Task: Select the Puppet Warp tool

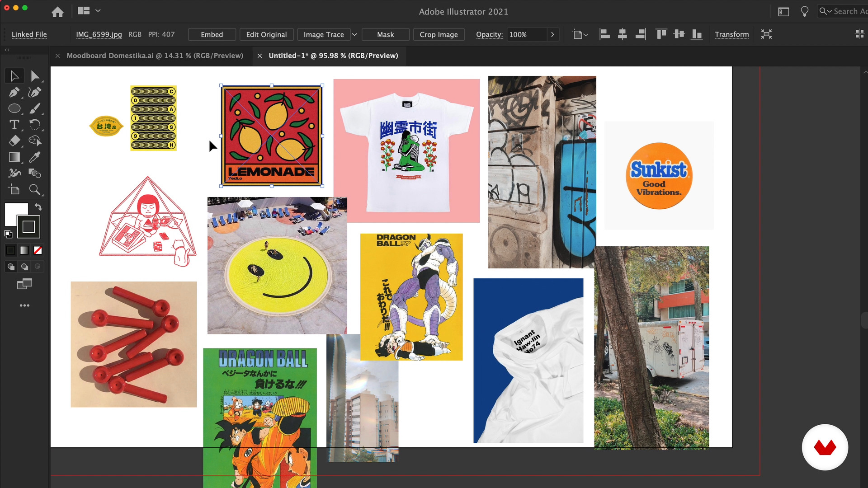Action: point(14,174)
